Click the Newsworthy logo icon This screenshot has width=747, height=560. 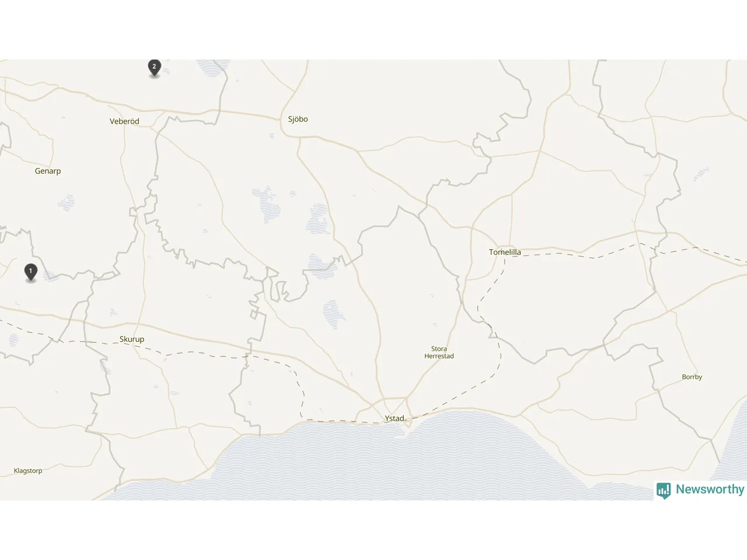tap(663, 491)
